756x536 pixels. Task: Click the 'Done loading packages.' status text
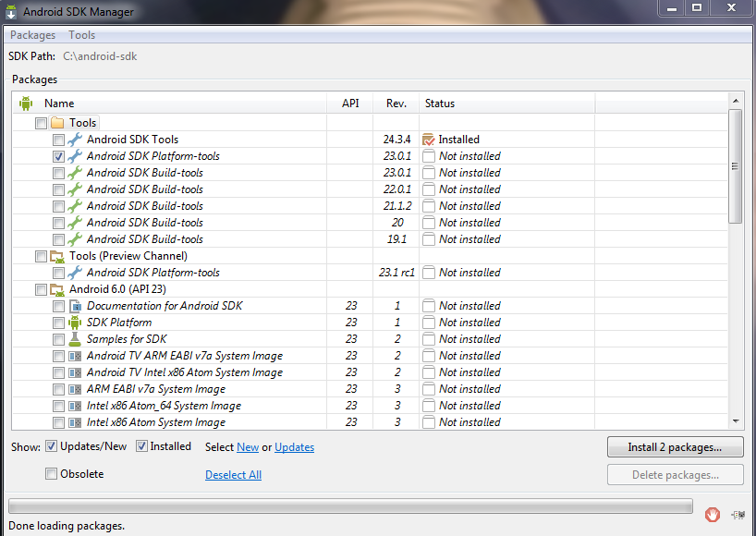coord(67,526)
